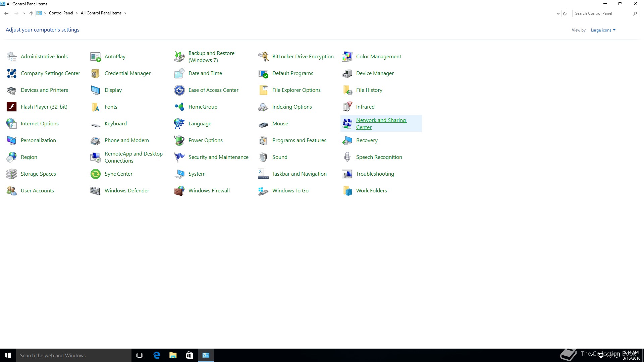Viewport: 644px width, 362px height.
Task: Open the Recovery link
Action: coord(367,140)
